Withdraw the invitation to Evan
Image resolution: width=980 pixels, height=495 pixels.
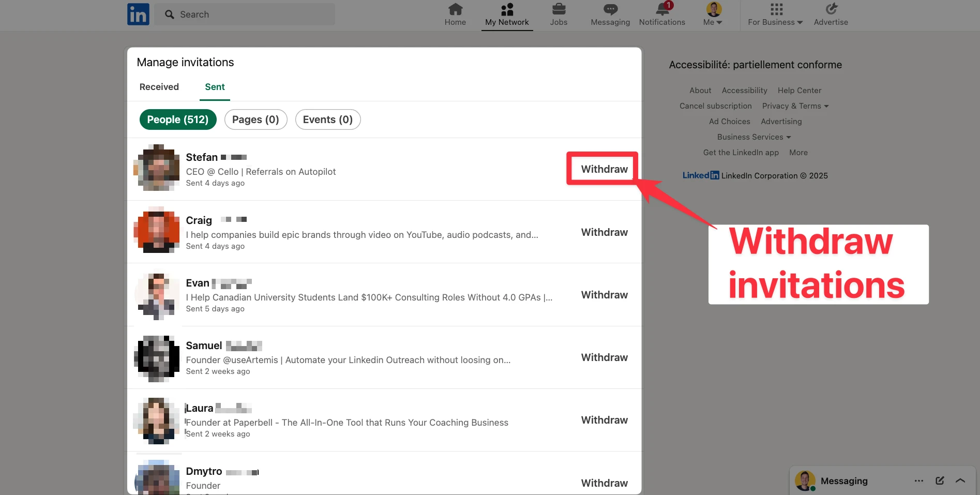coord(604,295)
